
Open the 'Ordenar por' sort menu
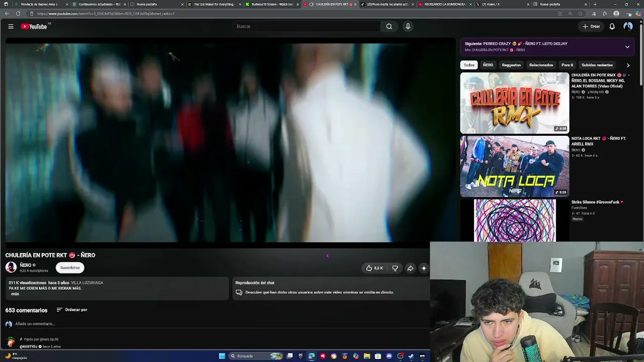tap(72, 310)
